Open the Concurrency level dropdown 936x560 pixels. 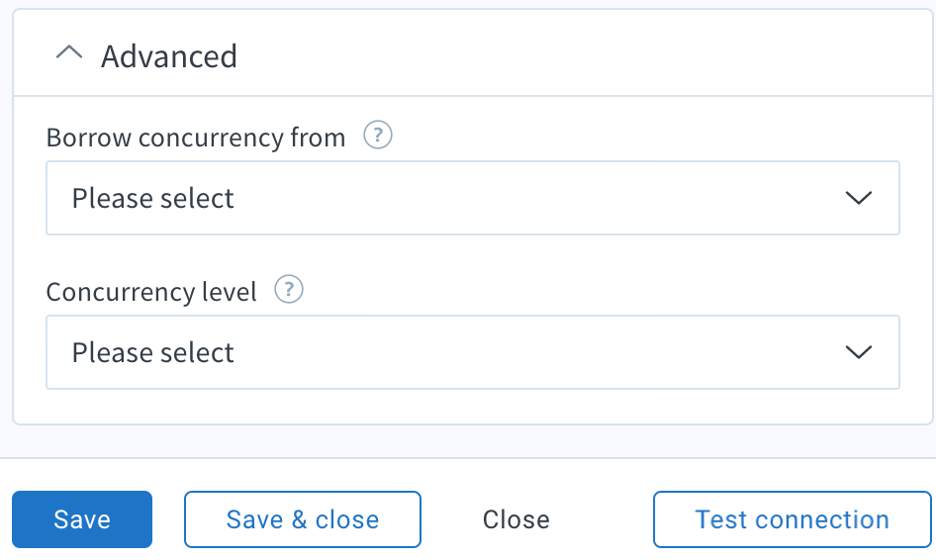[473, 352]
